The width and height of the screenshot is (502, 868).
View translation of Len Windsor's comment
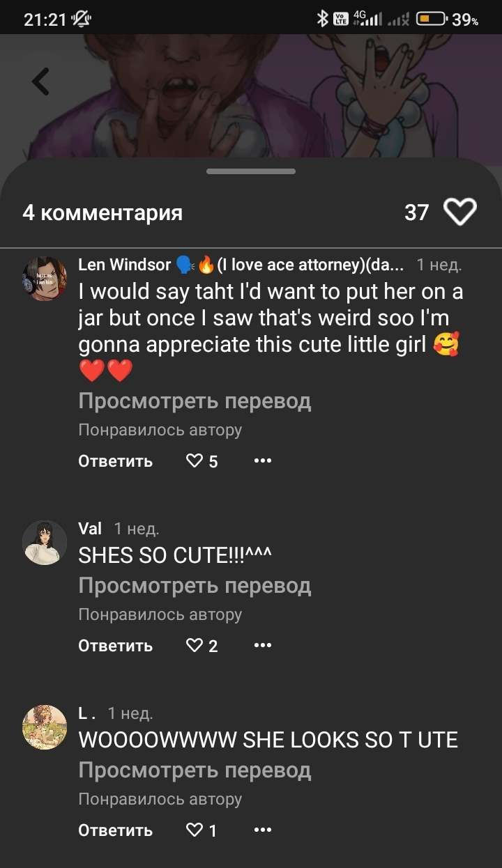[195, 401]
